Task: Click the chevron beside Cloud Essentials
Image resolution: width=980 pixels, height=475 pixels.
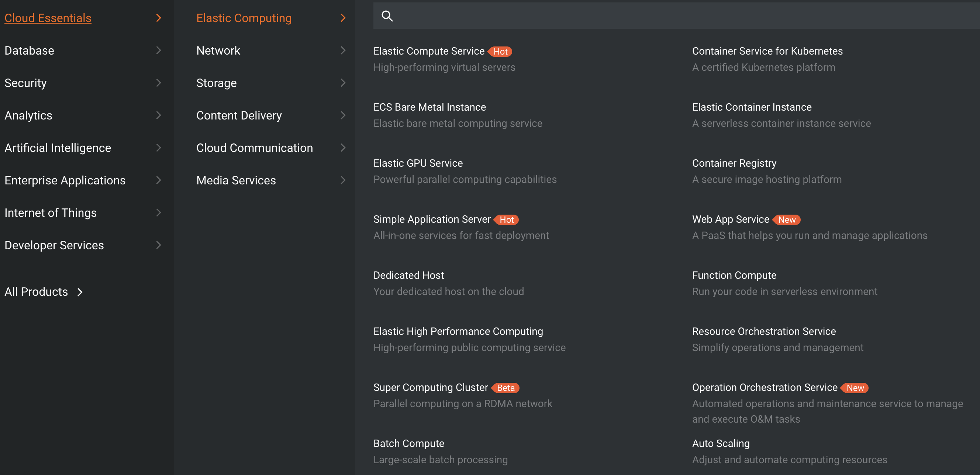Action: [159, 18]
